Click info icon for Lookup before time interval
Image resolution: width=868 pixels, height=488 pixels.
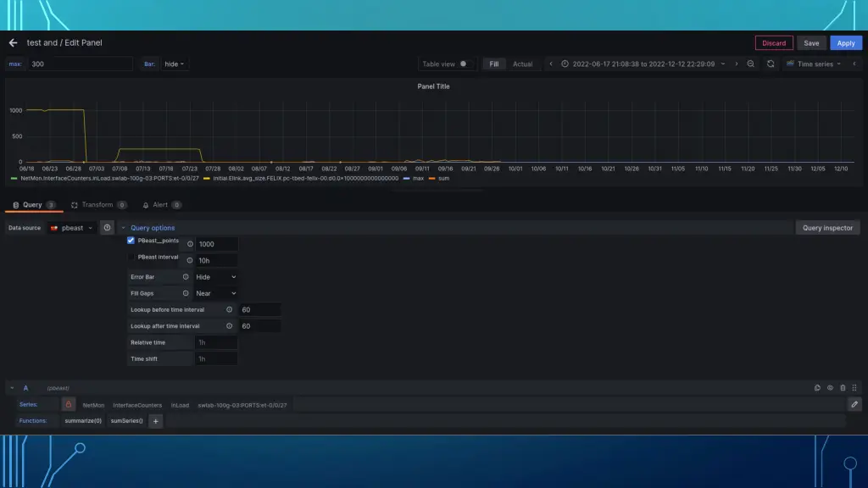tap(229, 310)
